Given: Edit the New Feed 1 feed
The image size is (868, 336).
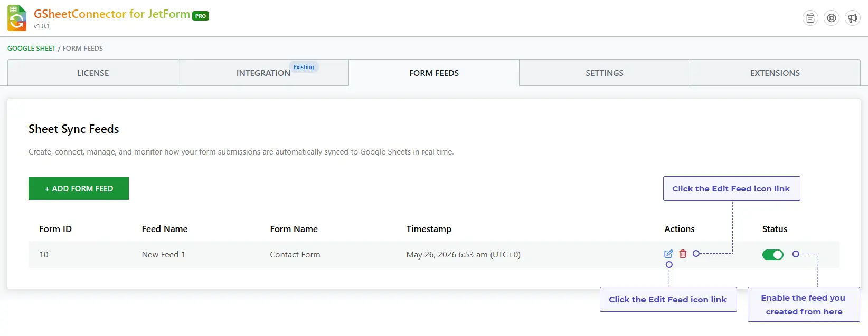Looking at the screenshot, I should (x=668, y=254).
